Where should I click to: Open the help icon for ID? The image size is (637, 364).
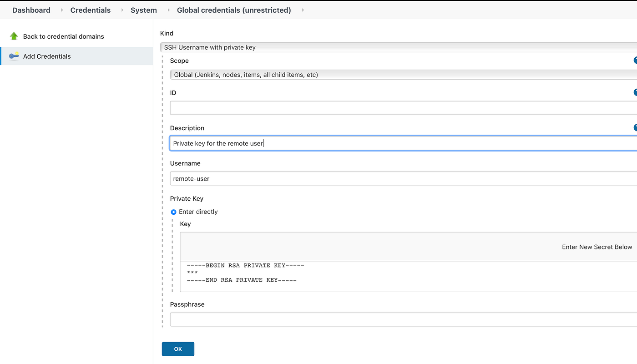636,92
